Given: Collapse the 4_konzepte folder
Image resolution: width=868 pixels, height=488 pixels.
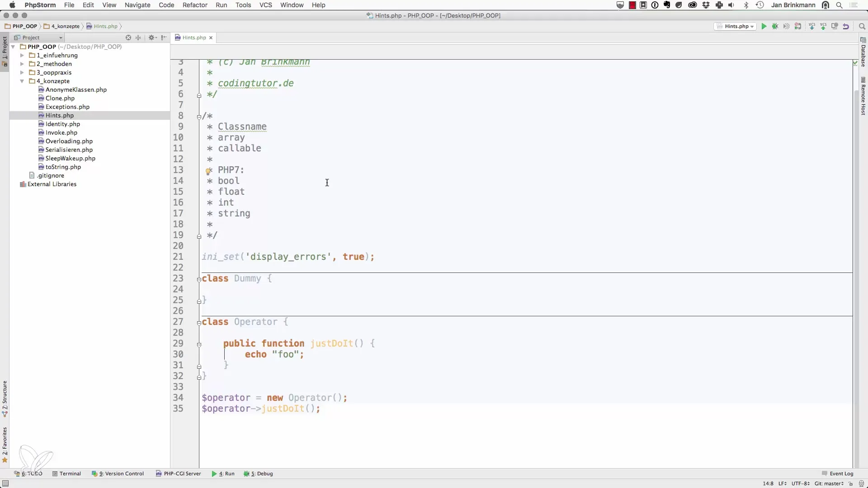Looking at the screenshot, I should (x=22, y=81).
